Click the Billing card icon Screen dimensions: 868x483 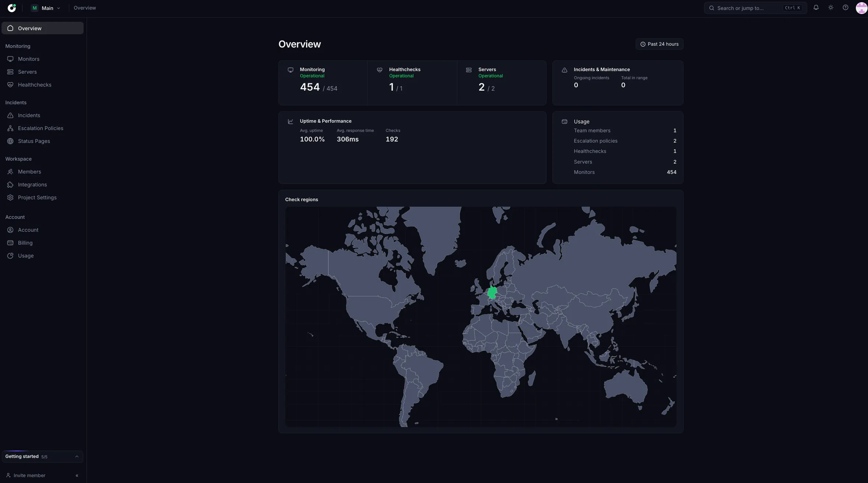click(10, 243)
